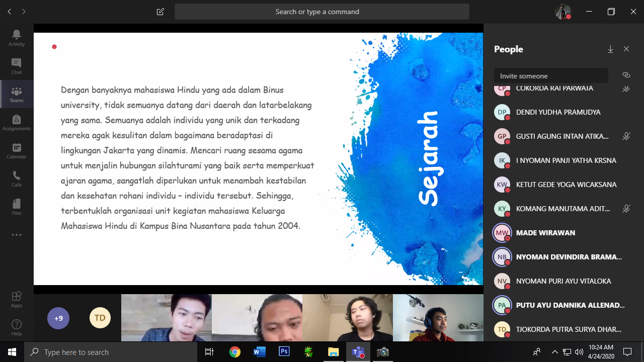The image size is (644, 362).
Task: Click the KW avatar of Ketut Gede
Action: [502, 185]
